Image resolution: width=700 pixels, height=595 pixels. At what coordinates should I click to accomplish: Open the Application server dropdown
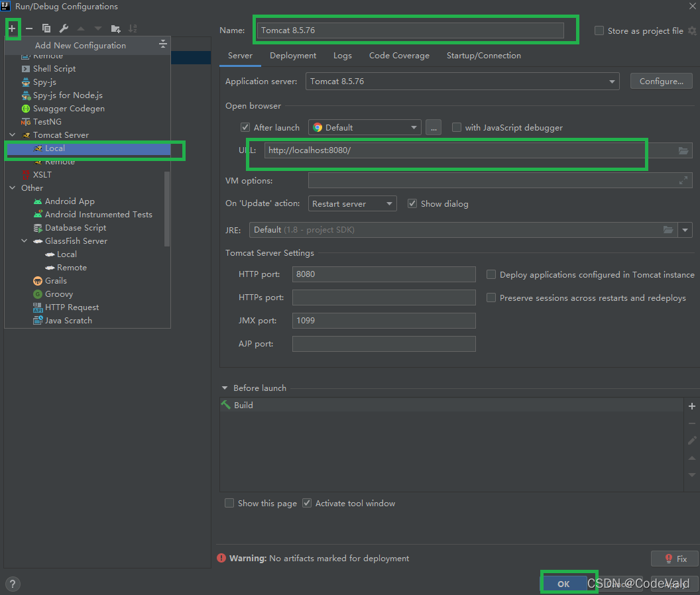[462, 81]
